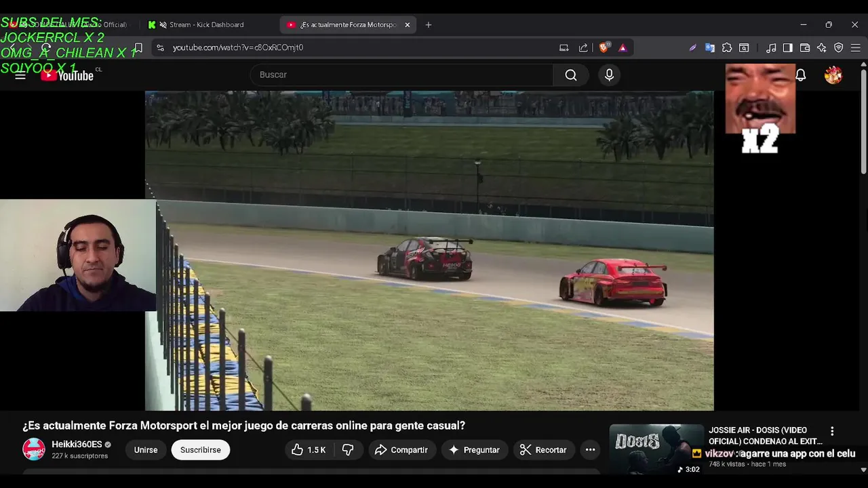This screenshot has width=868, height=488.
Task: Click the install or cast screen icon in address bar
Action: tap(564, 47)
